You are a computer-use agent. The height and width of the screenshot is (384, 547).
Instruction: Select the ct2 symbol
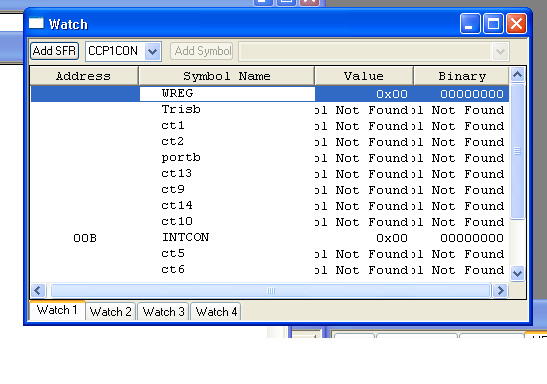[x=173, y=142]
